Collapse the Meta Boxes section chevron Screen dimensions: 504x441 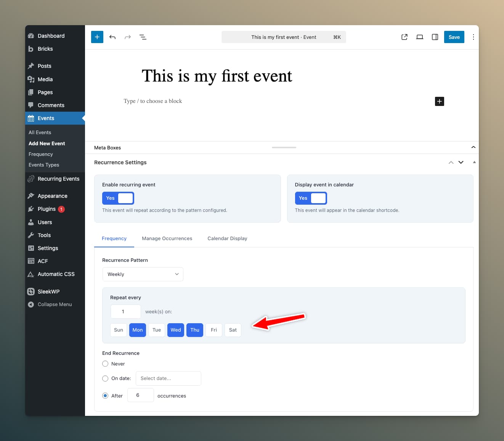coord(473,148)
